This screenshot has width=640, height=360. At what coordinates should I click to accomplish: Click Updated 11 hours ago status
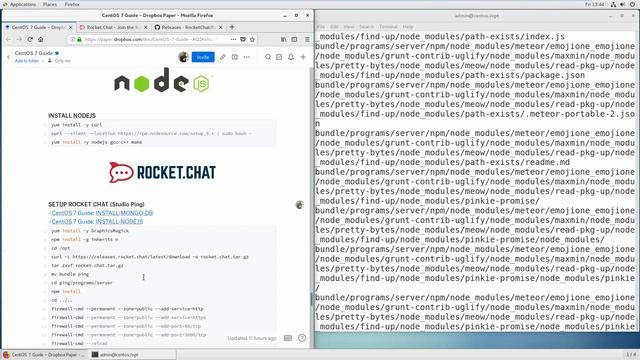252,338
